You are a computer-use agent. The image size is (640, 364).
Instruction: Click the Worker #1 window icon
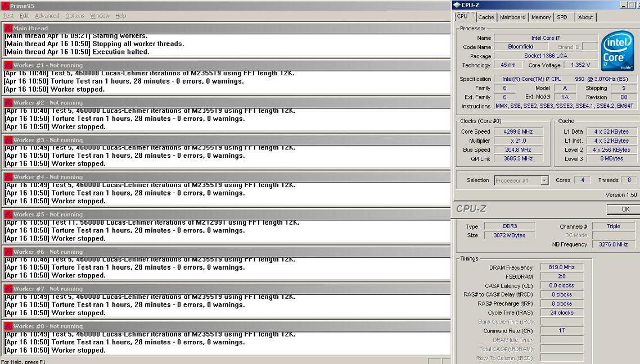(x=8, y=65)
